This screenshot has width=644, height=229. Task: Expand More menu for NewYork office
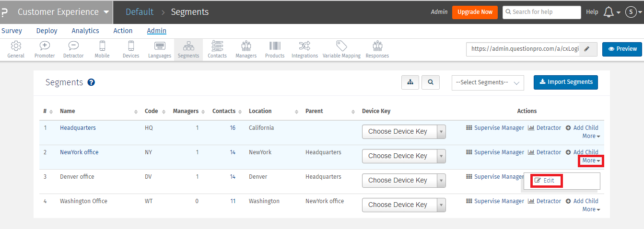591,161
